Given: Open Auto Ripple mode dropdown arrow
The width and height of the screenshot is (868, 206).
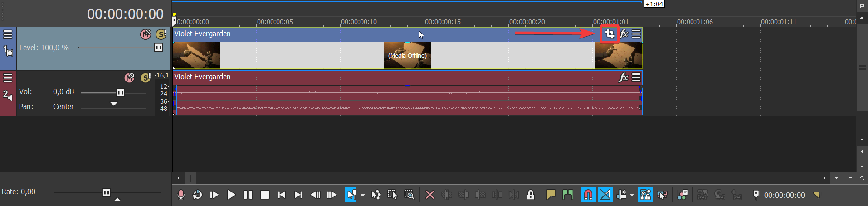Looking at the screenshot, I should 632,195.
